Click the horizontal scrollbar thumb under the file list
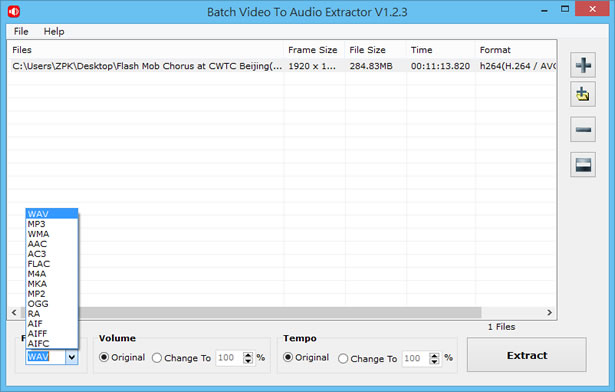615x392 pixels. pos(279,312)
